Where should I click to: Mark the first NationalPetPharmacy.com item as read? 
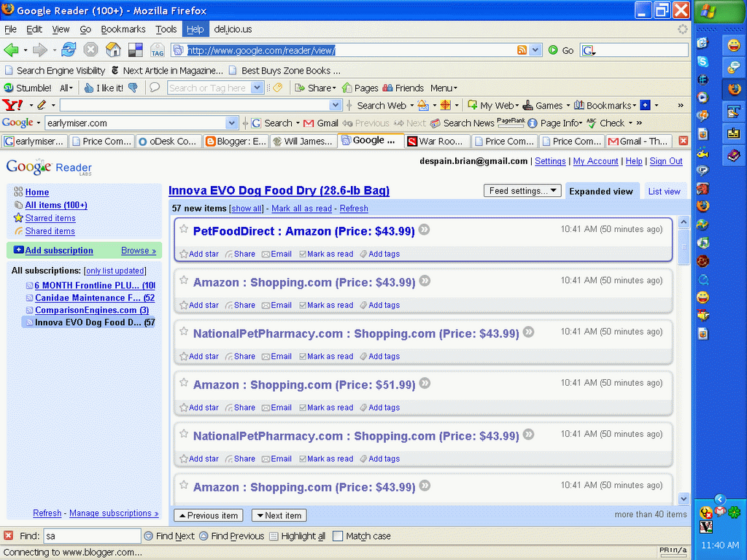tap(326, 356)
